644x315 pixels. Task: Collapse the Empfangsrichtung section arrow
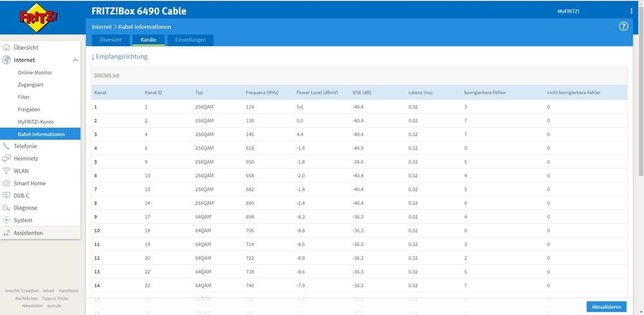point(93,57)
